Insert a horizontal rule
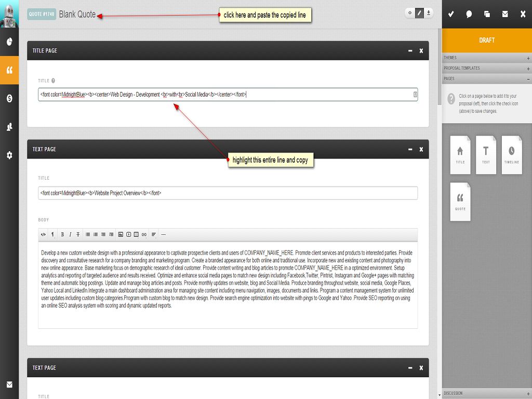532x399 pixels. click(163, 234)
